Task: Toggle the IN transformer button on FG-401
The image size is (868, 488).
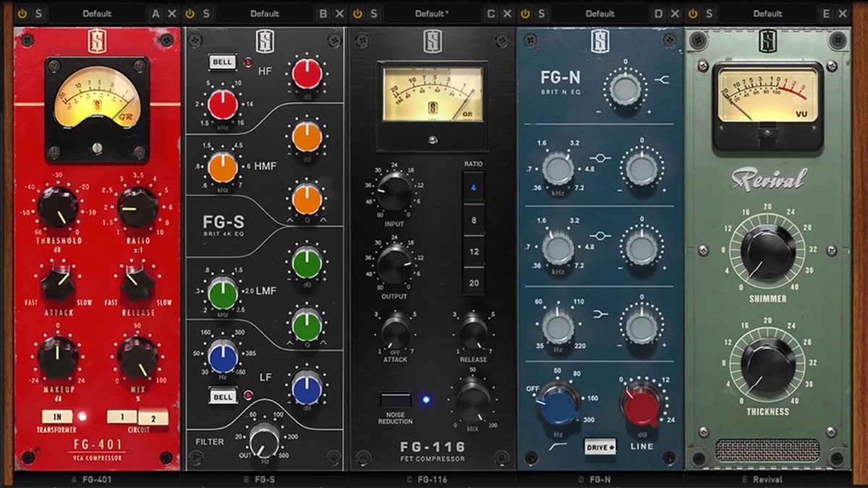Action: click(57, 416)
